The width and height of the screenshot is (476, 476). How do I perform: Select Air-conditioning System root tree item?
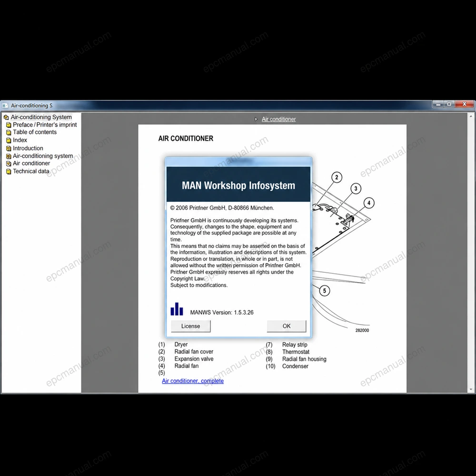[x=41, y=117]
